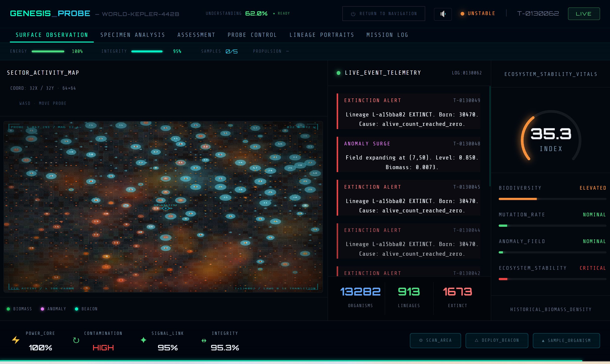This screenshot has height=364, width=610.
Task: Switch to the SPECIMEN ANALYSIS tab
Action: tap(133, 35)
